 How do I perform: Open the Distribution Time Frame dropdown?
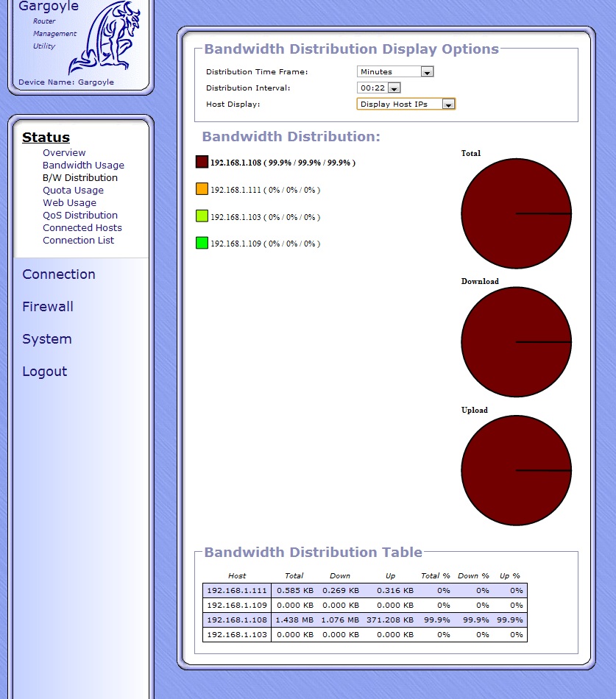point(395,72)
